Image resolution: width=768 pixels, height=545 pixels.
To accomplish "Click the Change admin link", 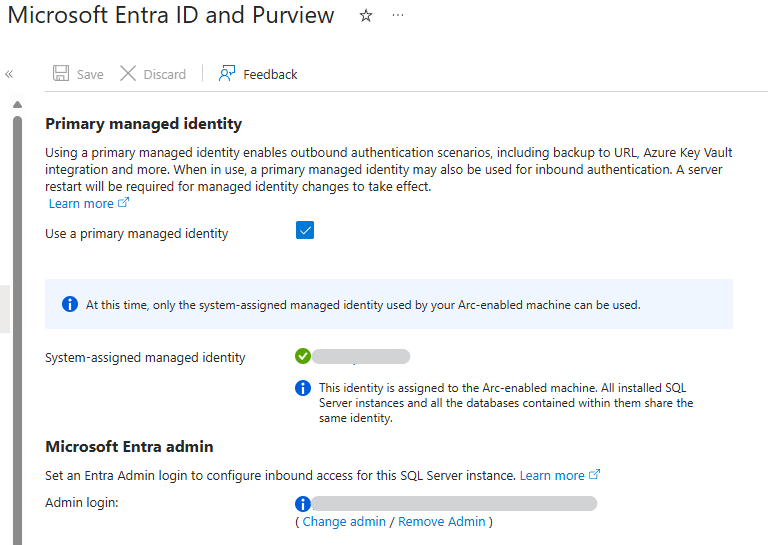I will point(344,522).
